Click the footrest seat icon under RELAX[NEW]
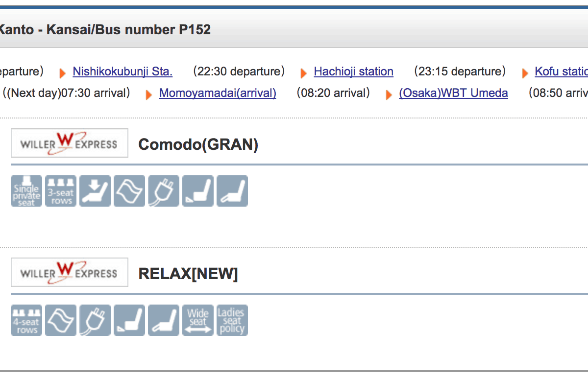 [129, 320]
